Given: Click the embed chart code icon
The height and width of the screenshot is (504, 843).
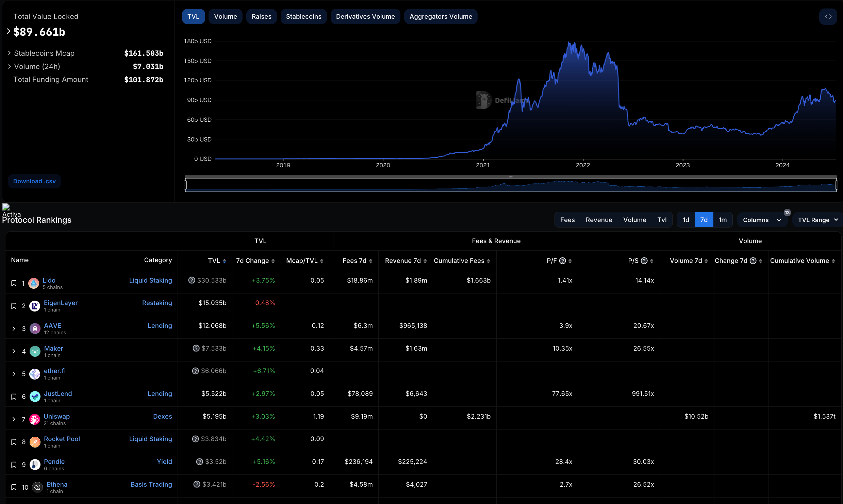Looking at the screenshot, I should 828,17.
